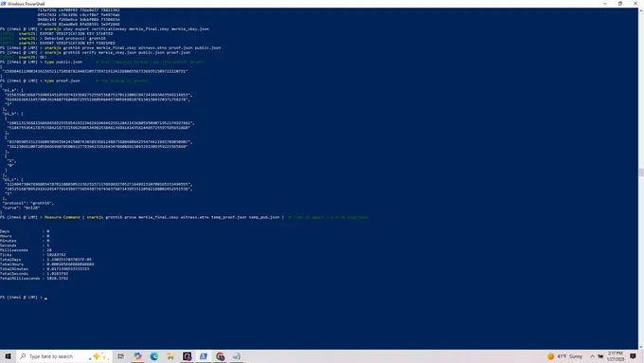Click the 'type proof.json' command

(63, 81)
